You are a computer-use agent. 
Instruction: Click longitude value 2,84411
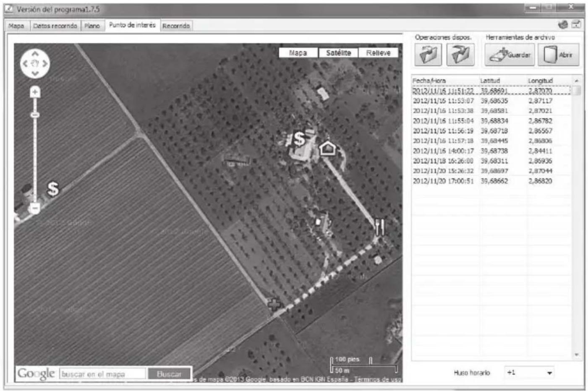540,151
